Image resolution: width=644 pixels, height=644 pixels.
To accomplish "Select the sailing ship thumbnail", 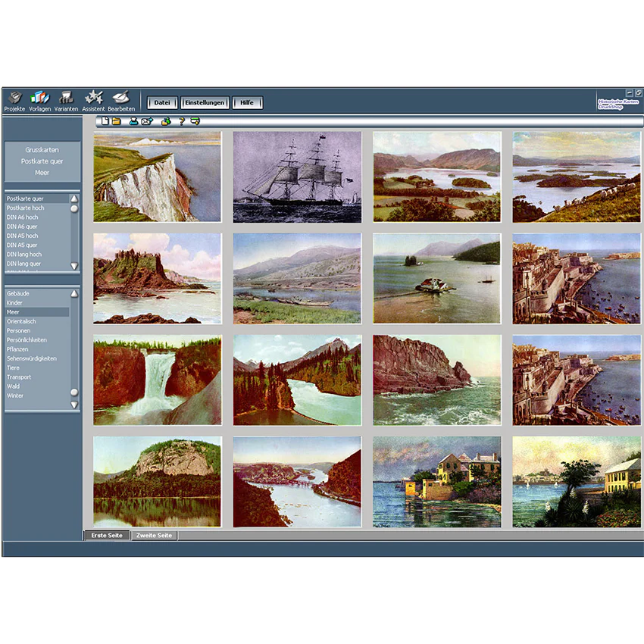I will pos(297,177).
